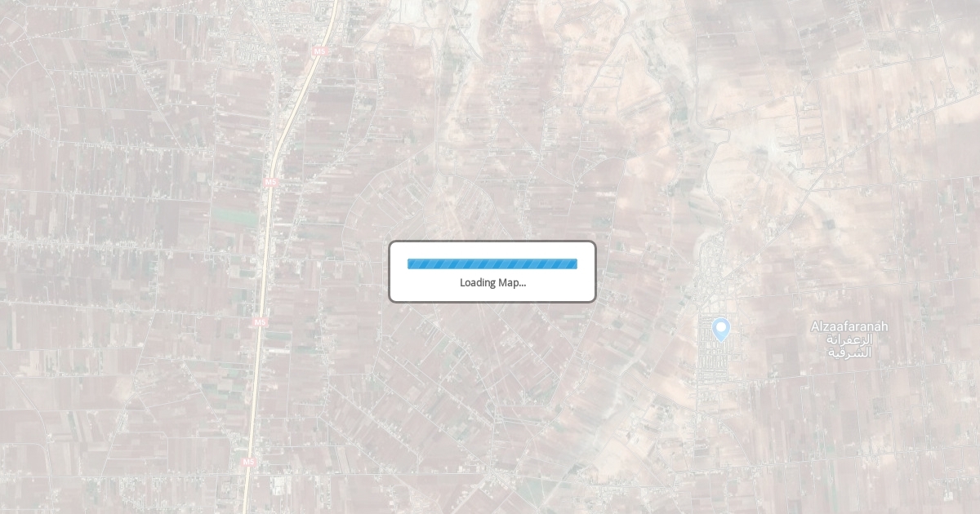Click the blue loading progress bar
The image size is (980, 514).
pos(492,264)
